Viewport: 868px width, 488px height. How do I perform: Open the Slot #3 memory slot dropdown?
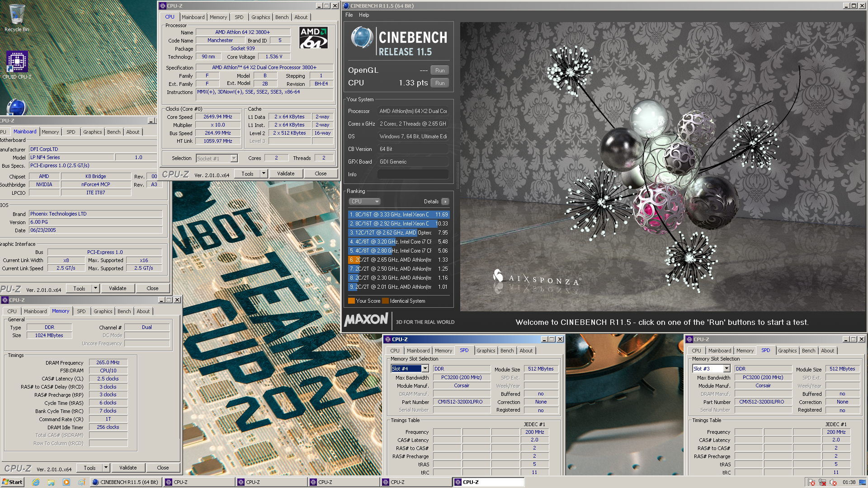pyautogui.click(x=726, y=369)
